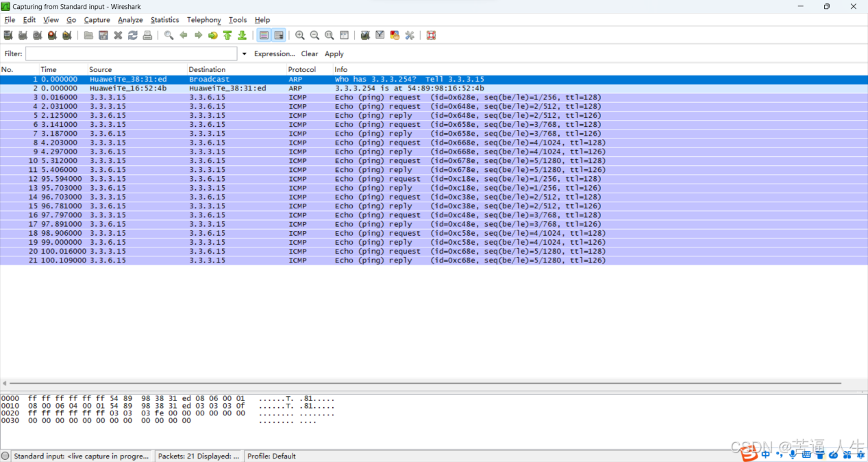Image resolution: width=868 pixels, height=462 pixels.
Task: Open expert info status circle
Action: 5,456
